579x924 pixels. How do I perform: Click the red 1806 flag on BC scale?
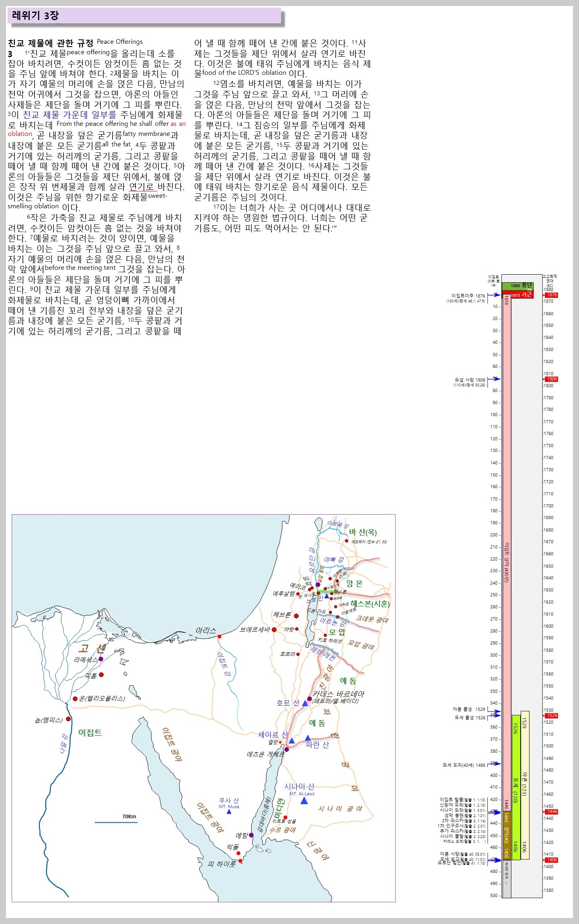[551, 379]
